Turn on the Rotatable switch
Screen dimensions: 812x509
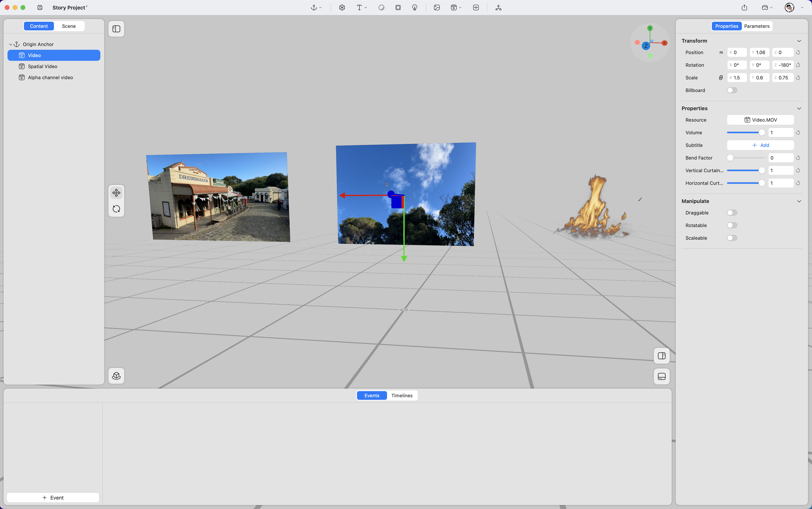point(732,225)
